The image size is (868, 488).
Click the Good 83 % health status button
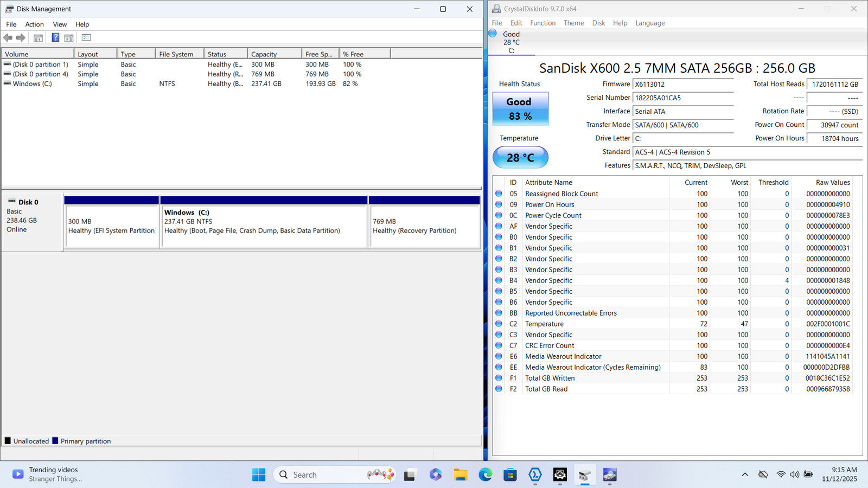tap(520, 109)
